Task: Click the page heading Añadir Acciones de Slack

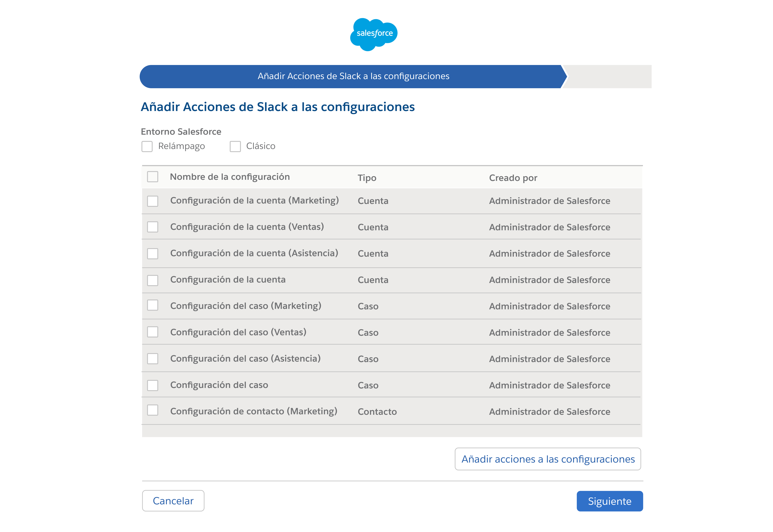Action: click(278, 107)
